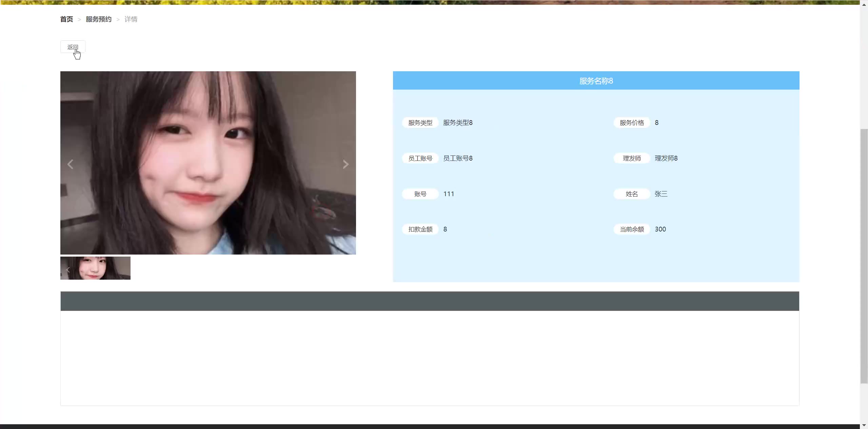
Task: Click the 返回 back button
Action: 73,47
